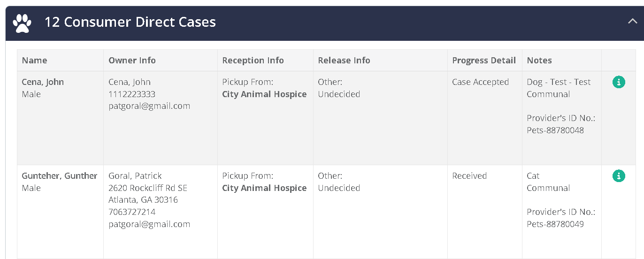Screen dimensions: 644x259
Task: Click the Received progress status
Action: [x=469, y=176]
